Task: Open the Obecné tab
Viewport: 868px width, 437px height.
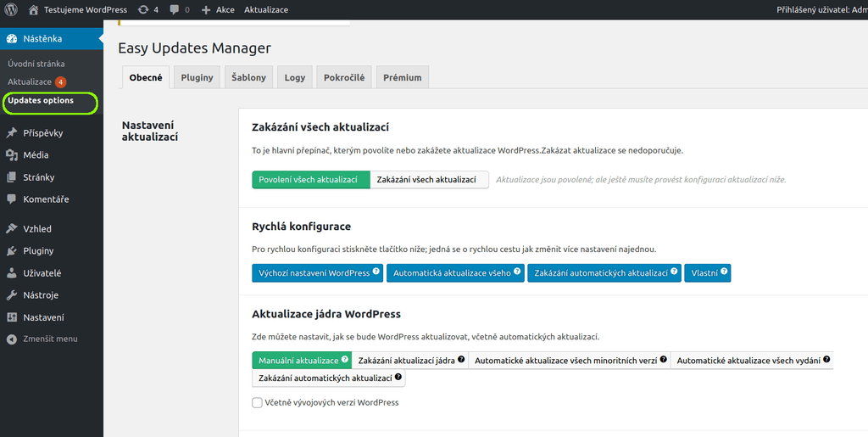Action: click(x=146, y=77)
